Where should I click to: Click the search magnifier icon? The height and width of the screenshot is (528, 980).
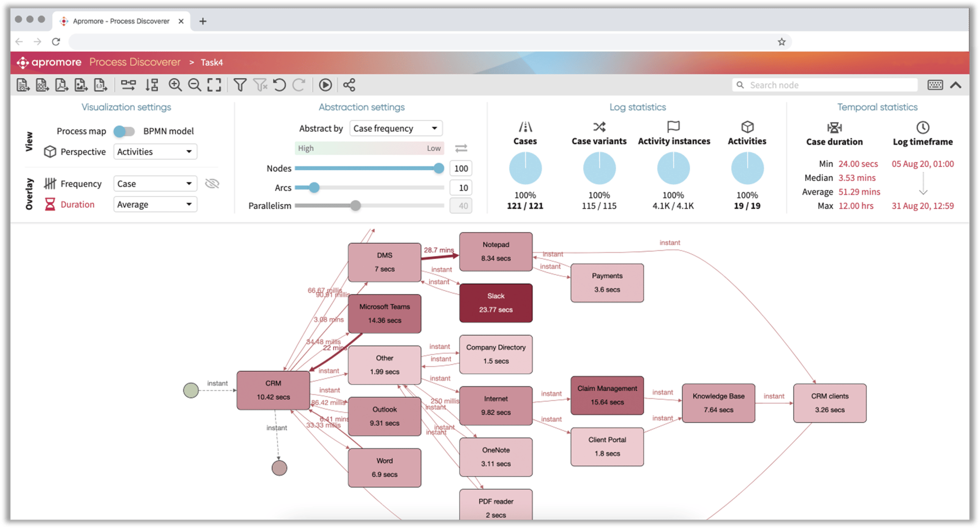tap(740, 85)
